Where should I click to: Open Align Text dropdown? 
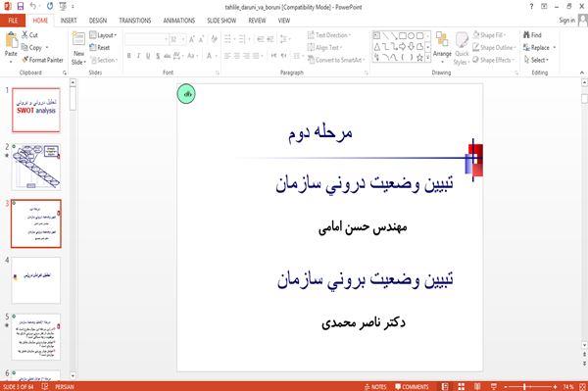(324, 47)
